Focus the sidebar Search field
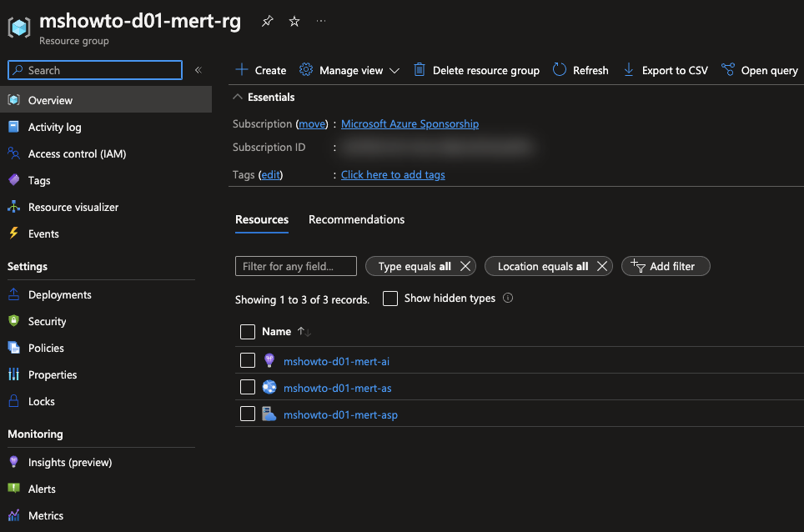This screenshot has height=532, width=804. 95,70
